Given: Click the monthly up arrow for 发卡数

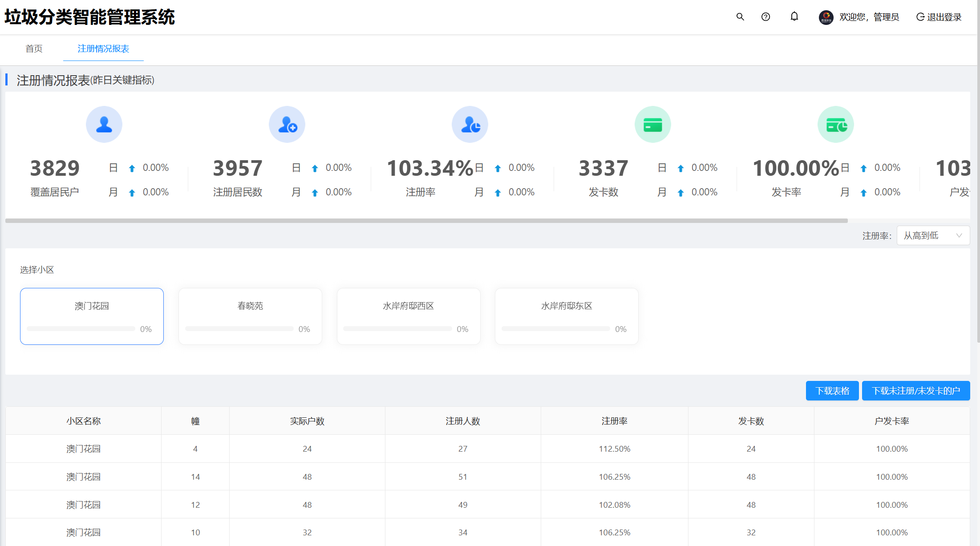Looking at the screenshot, I should (680, 193).
